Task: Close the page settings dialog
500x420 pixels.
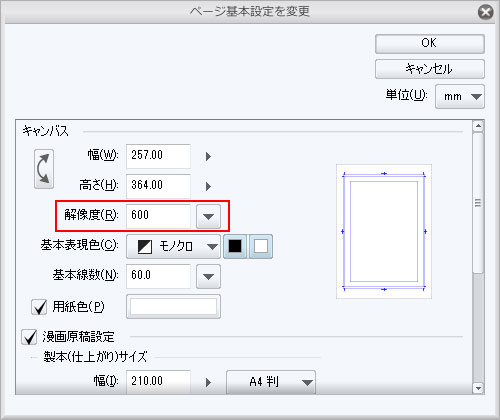Action: point(486,12)
